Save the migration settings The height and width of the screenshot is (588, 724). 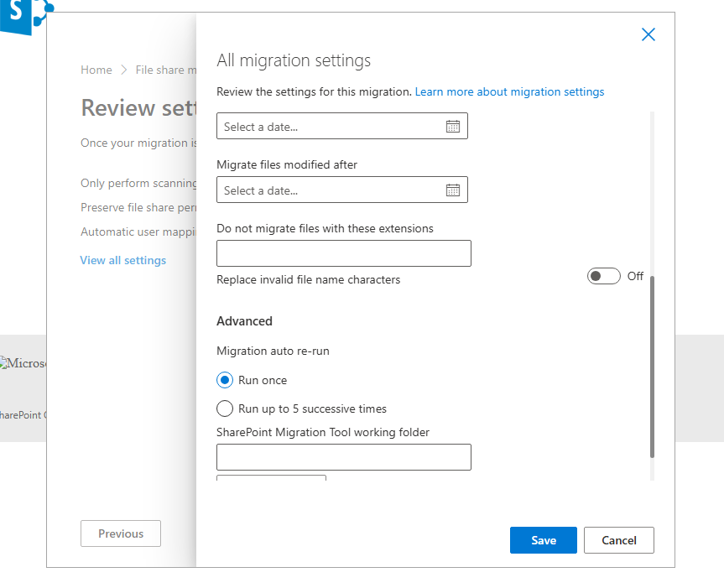tap(543, 540)
